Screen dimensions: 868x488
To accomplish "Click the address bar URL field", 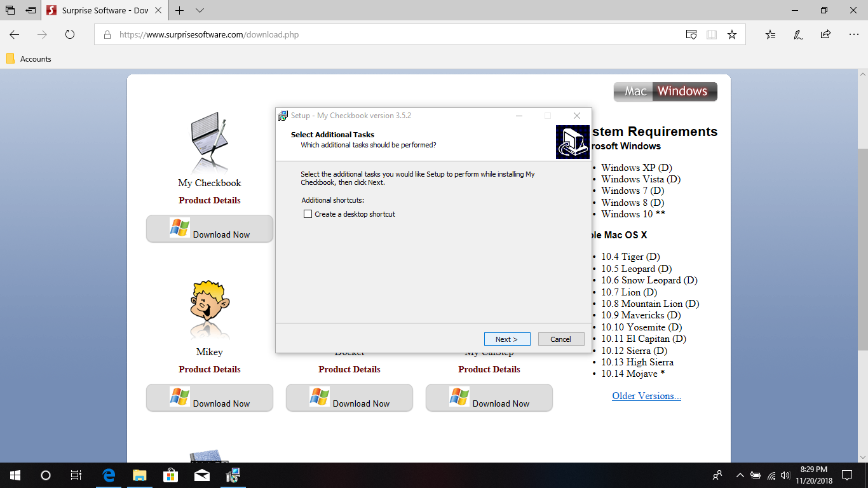I will click(381, 35).
